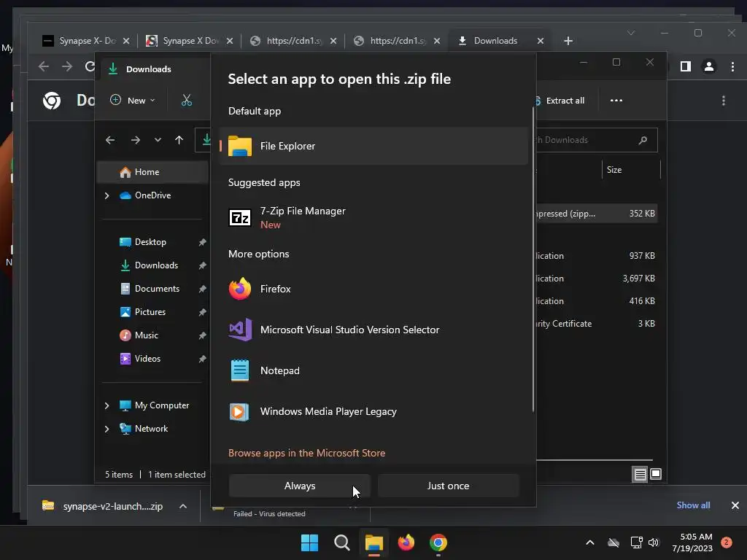Show hidden system tray icons
The height and width of the screenshot is (560, 747).
tap(589, 542)
